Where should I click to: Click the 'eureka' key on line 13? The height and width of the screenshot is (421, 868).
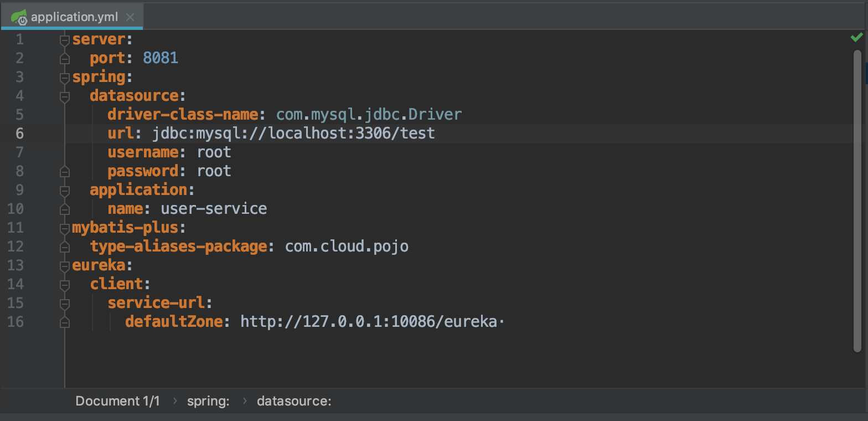coord(99,265)
